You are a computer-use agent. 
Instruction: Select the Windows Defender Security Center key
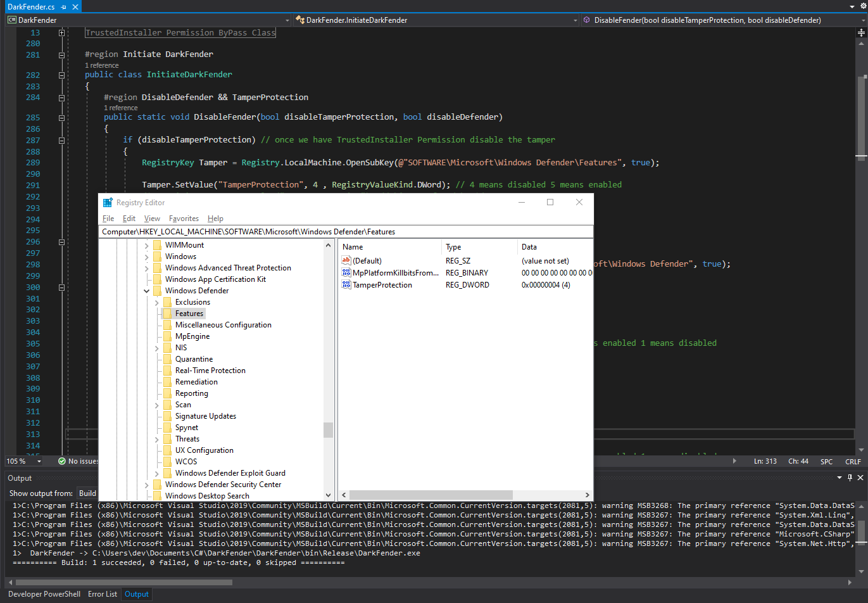tap(223, 485)
